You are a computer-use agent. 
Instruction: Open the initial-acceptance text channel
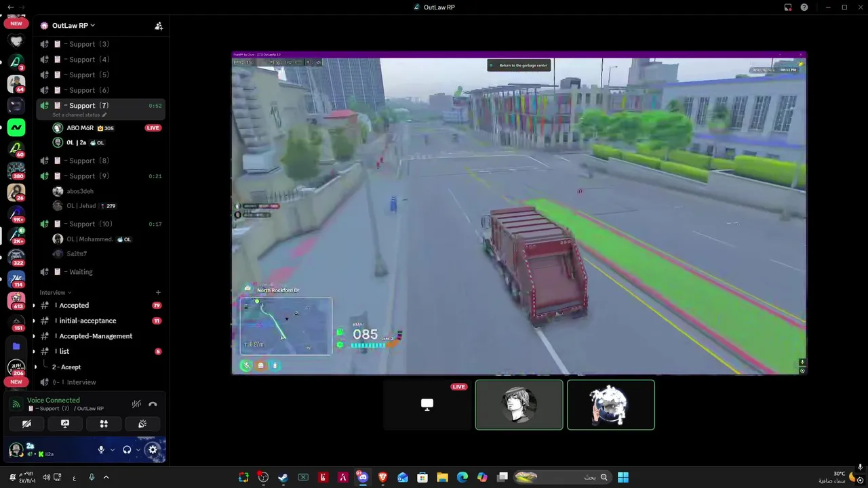point(100,321)
